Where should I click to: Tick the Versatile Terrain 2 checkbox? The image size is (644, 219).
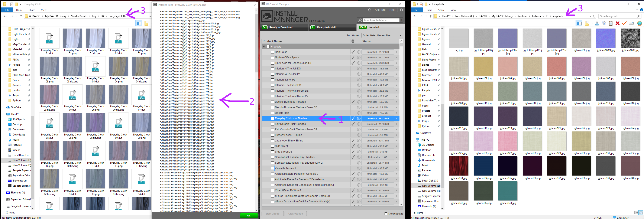(272, 168)
